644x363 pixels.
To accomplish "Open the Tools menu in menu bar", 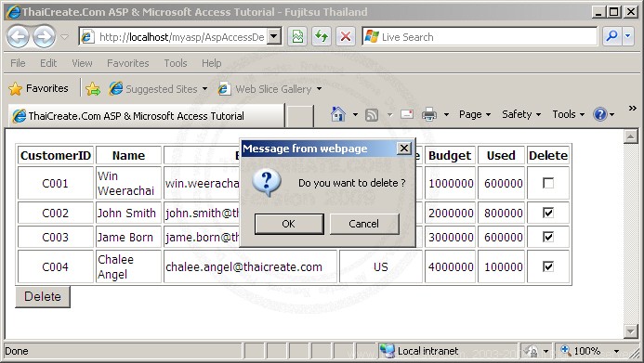I will [x=176, y=63].
